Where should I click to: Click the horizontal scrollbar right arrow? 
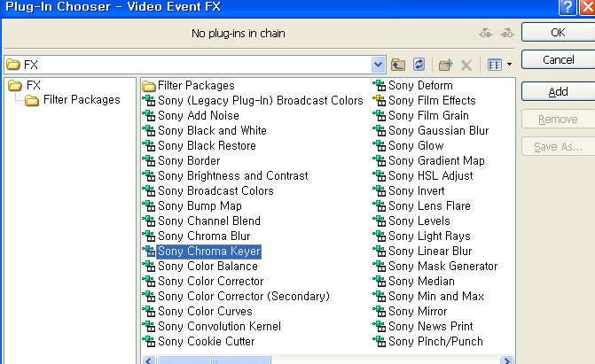[507, 360]
